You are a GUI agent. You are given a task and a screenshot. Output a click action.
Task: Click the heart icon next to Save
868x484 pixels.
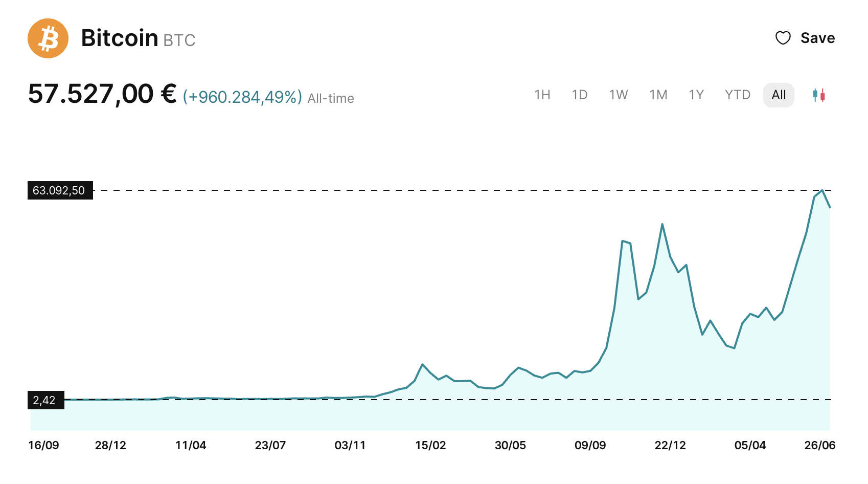[x=783, y=38]
